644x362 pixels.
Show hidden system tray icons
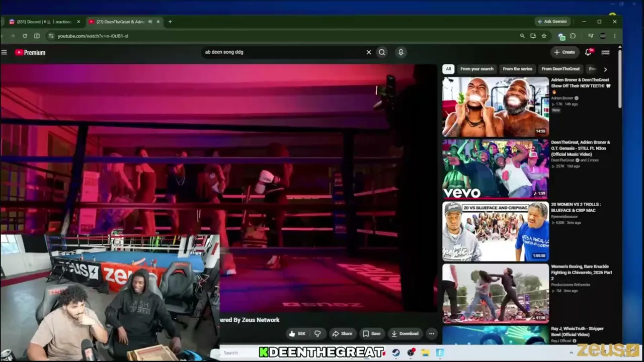coord(571,353)
